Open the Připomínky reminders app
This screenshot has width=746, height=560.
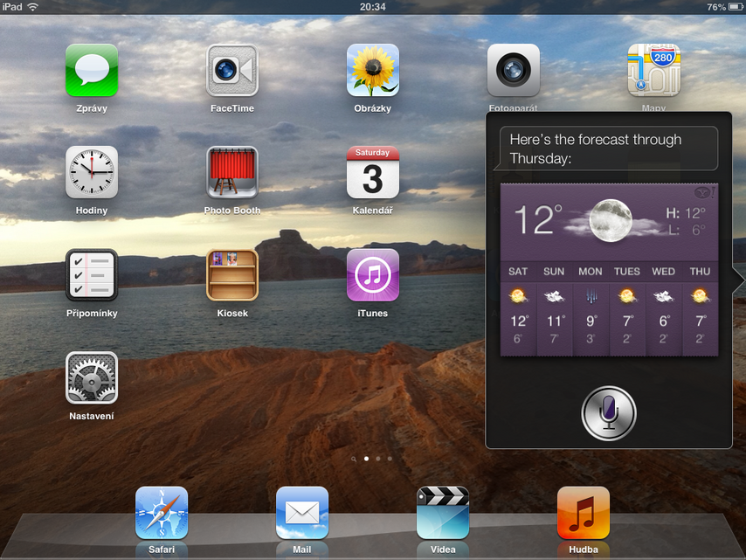click(x=92, y=274)
